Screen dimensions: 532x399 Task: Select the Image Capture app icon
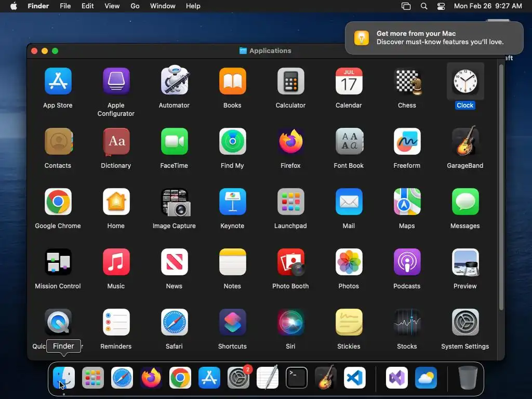tap(176, 202)
